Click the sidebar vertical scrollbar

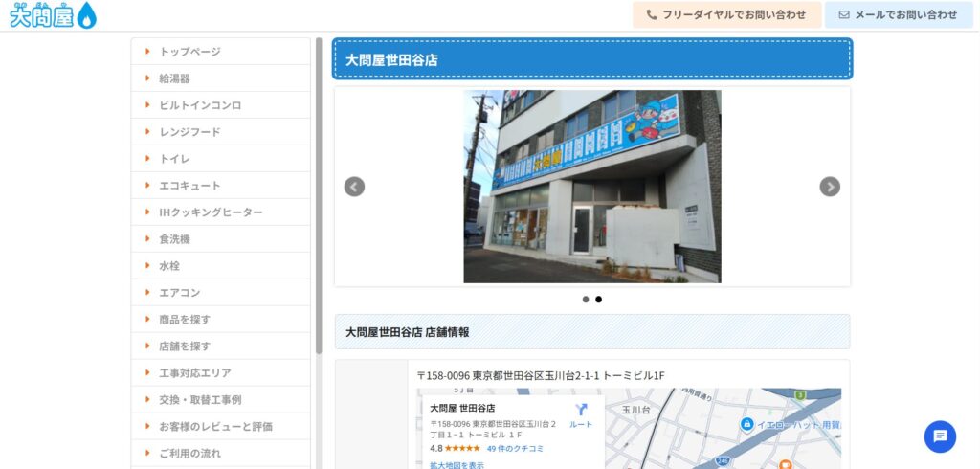[x=319, y=191]
